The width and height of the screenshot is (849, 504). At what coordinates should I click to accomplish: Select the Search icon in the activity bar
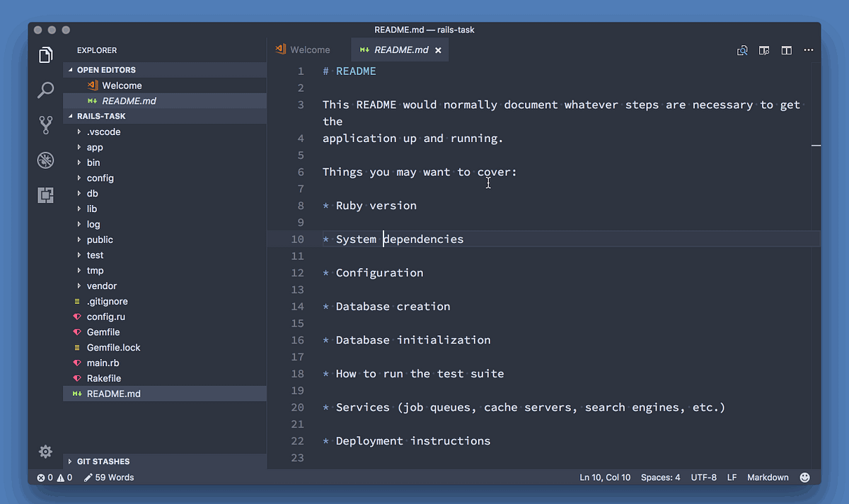pos(45,90)
